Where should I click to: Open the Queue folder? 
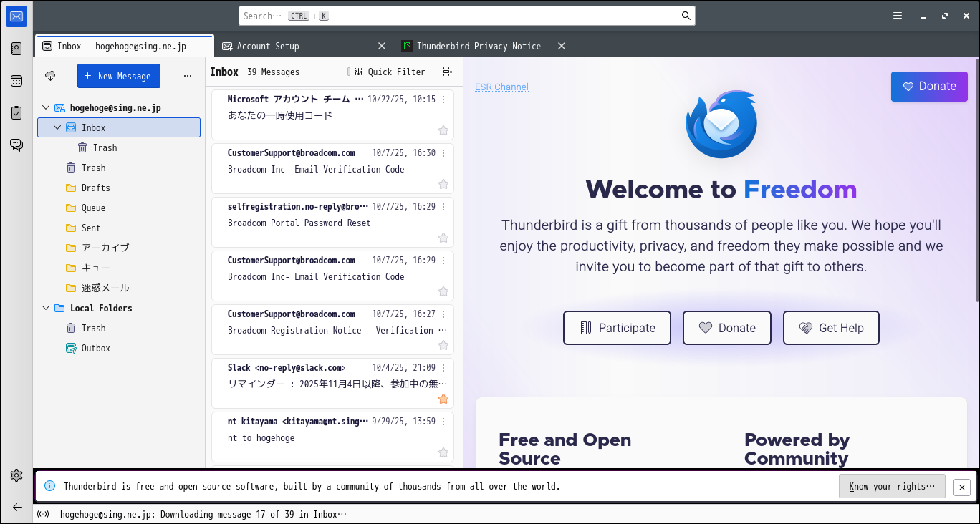click(x=119, y=208)
